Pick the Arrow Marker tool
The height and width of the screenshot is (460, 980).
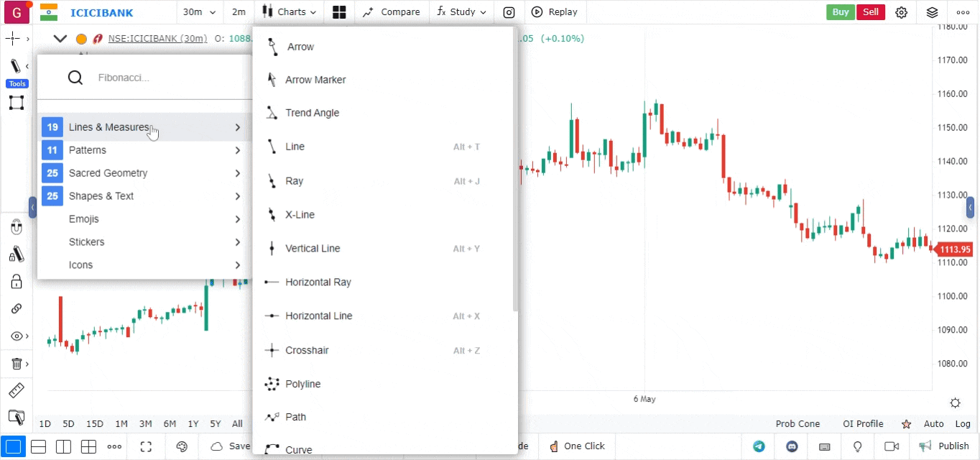315,80
